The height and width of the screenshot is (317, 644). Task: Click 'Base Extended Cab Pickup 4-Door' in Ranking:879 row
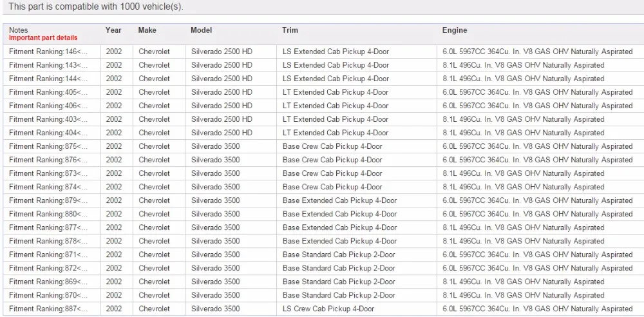(x=339, y=201)
